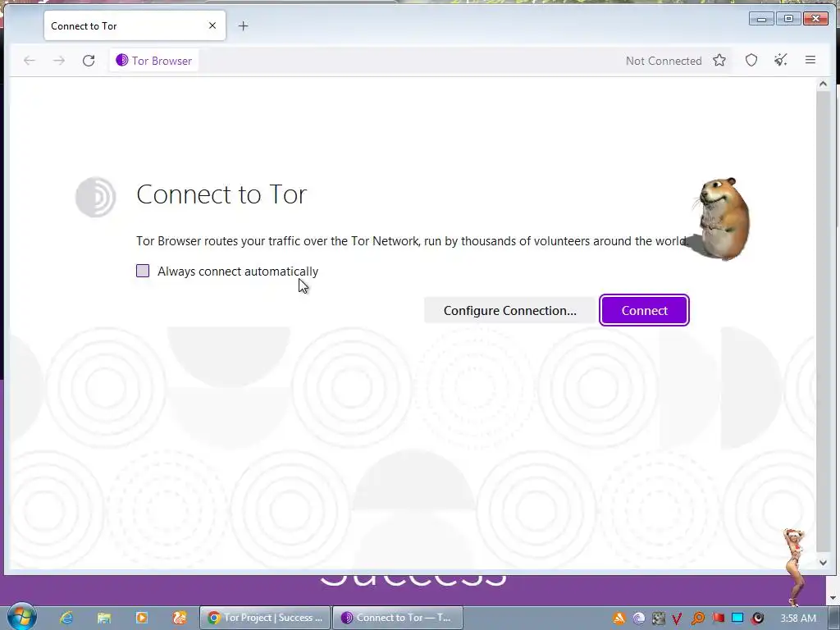The height and width of the screenshot is (630, 840).
Task: Switch to Tor Project Success Chrome window
Action: point(265,618)
